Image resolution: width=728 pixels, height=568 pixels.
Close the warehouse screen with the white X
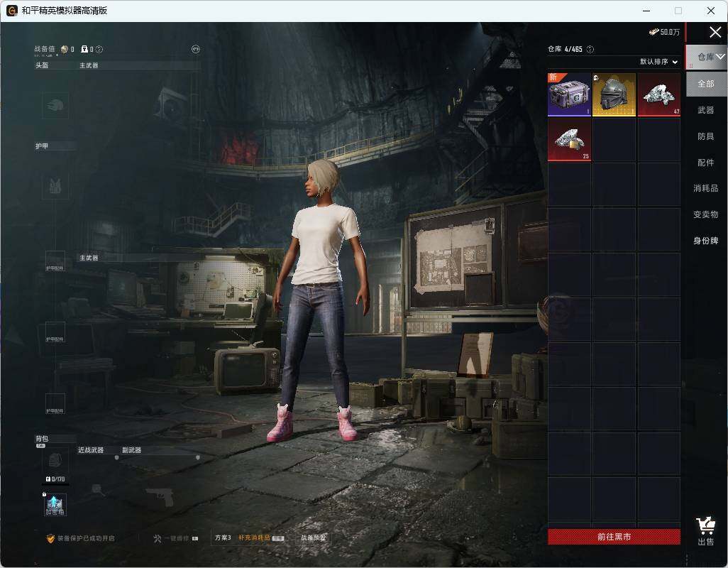point(715,32)
